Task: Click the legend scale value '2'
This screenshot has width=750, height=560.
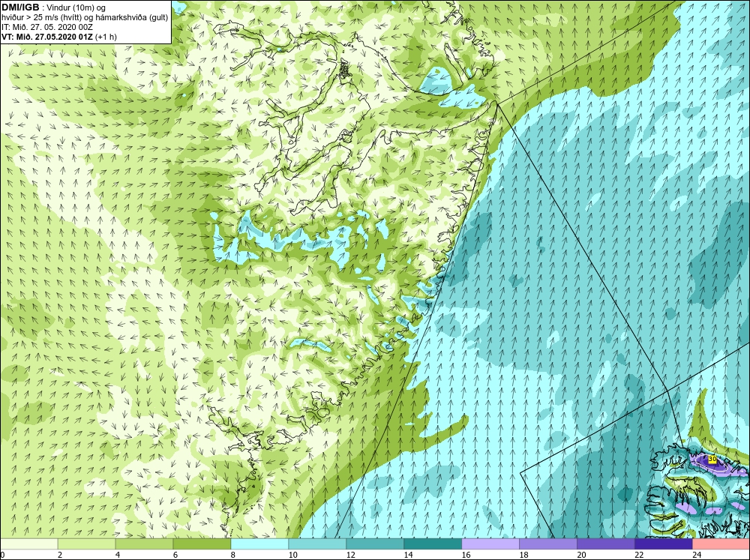Action: click(x=60, y=555)
